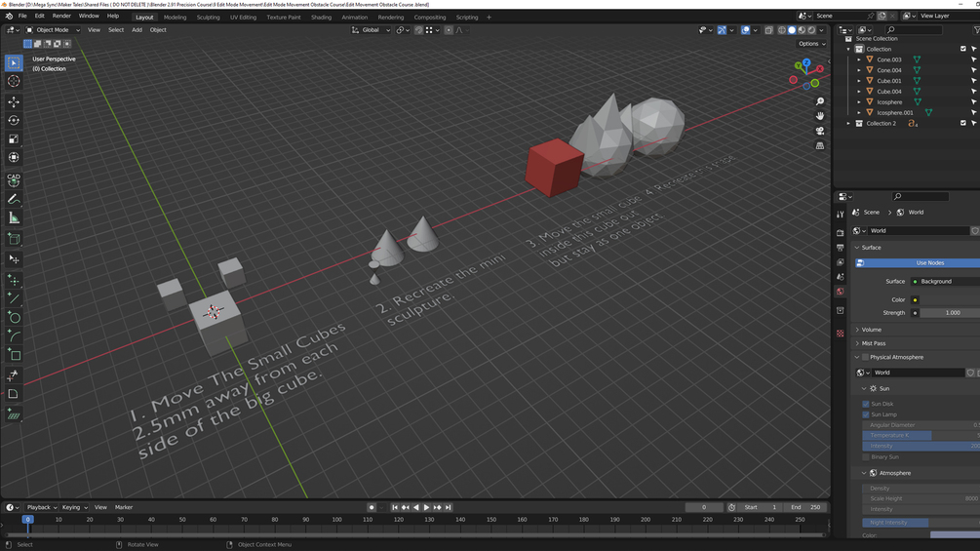This screenshot has width=980, height=551.
Task: Click the pan hand viewport gizmo
Action: (820, 116)
